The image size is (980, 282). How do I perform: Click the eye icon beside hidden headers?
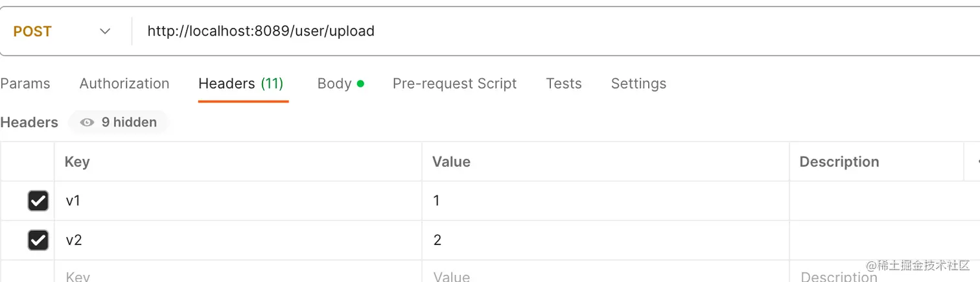tap(87, 122)
